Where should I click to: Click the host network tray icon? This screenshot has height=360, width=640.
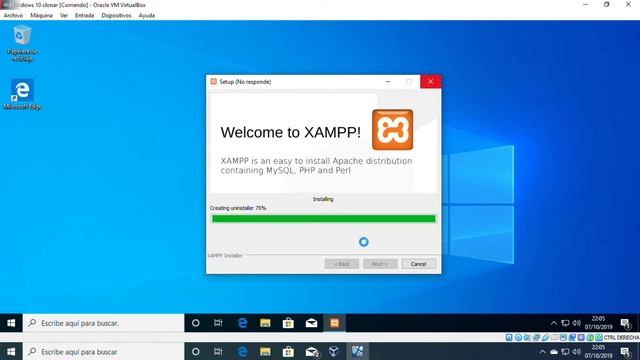coord(565,352)
